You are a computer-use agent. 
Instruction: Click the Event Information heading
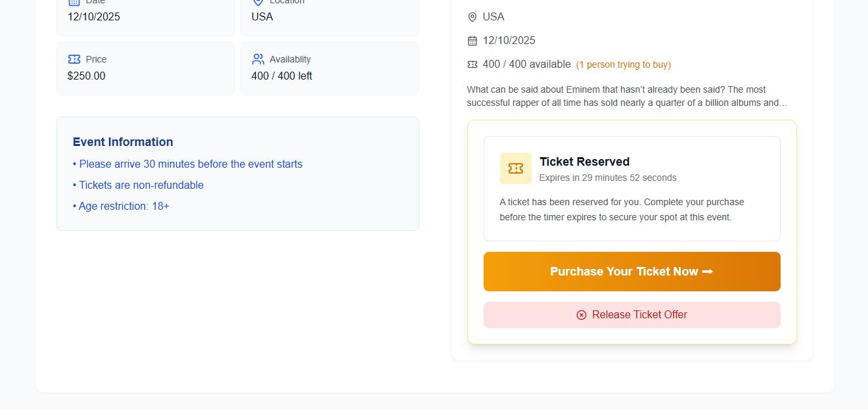pos(123,142)
